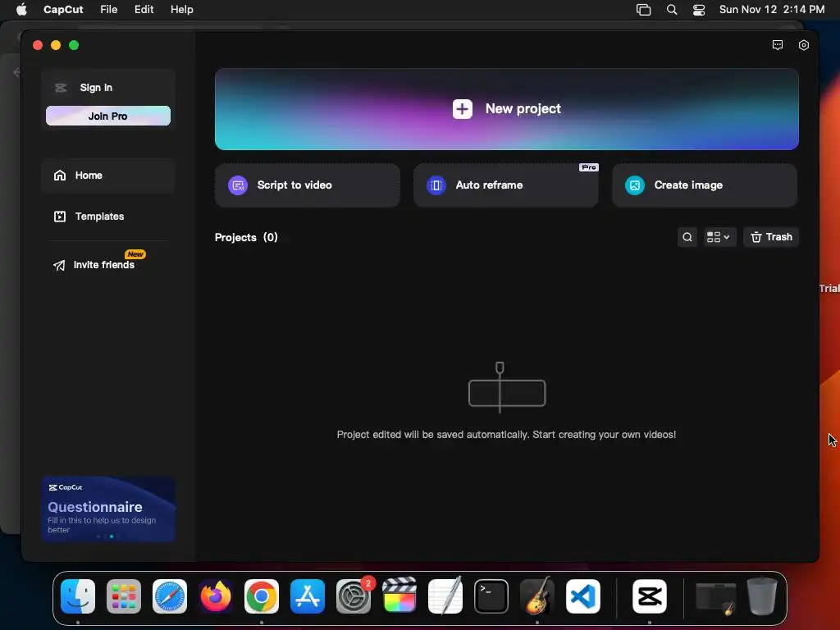
Task: Expand the project view layout dropdown
Action: [x=718, y=237]
